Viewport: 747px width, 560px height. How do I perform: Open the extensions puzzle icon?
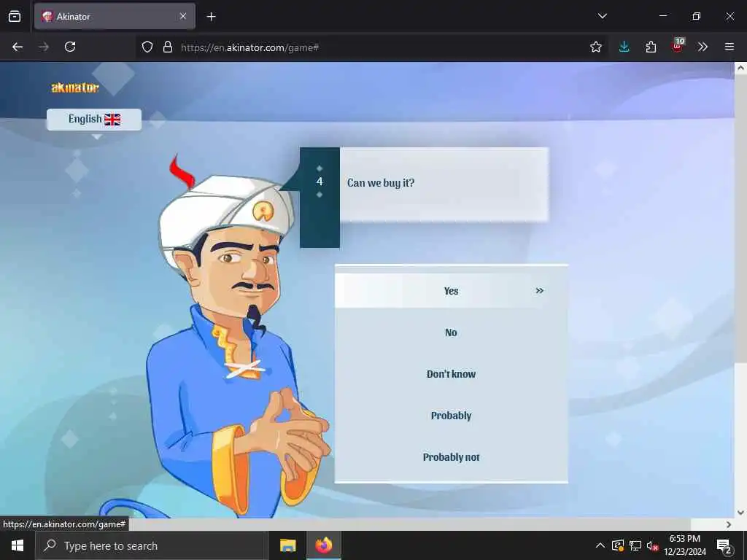(x=651, y=47)
